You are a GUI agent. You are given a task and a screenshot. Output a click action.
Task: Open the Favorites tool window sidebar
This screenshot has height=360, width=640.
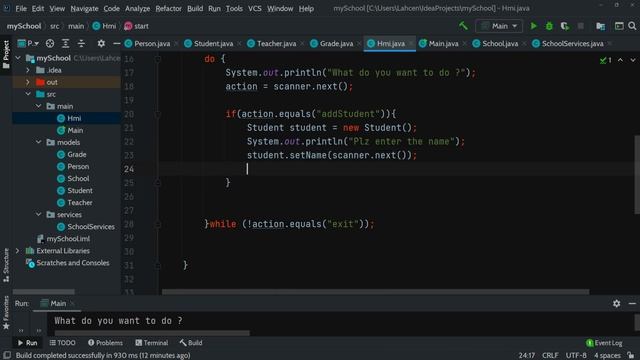pyautogui.click(x=6, y=313)
